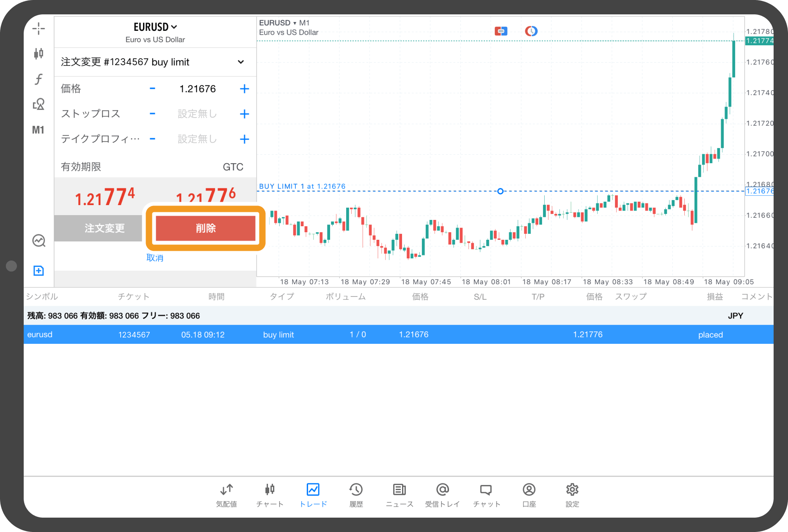Select the crosshair tool in sidebar

(x=39, y=28)
